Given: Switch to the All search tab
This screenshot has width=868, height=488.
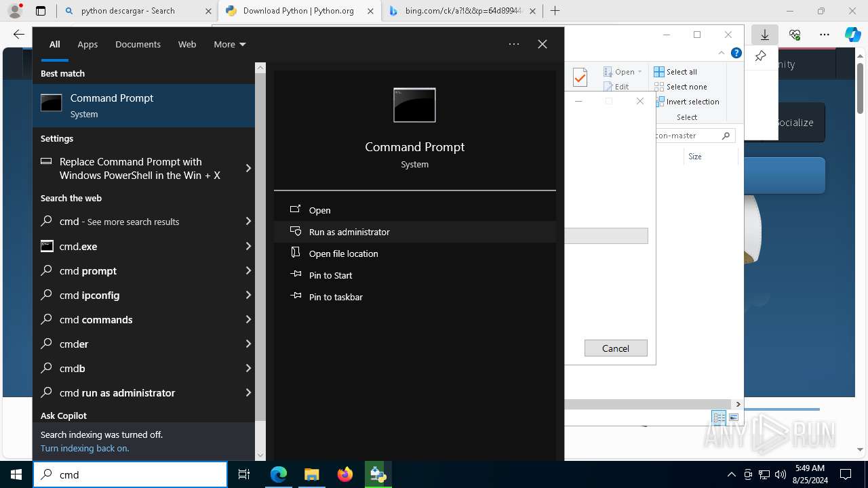Looking at the screenshot, I should (x=55, y=44).
